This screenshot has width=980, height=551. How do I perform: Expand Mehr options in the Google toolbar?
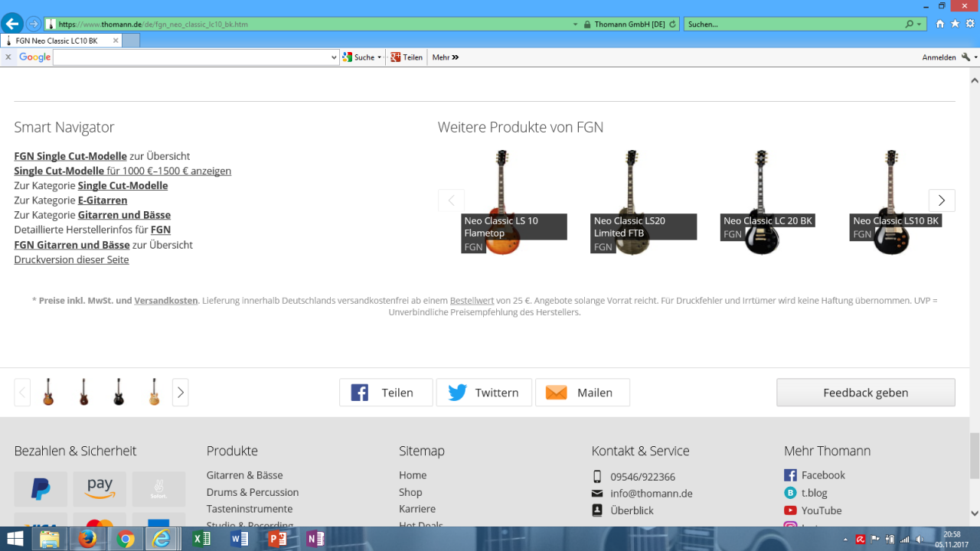[x=446, y=57]
